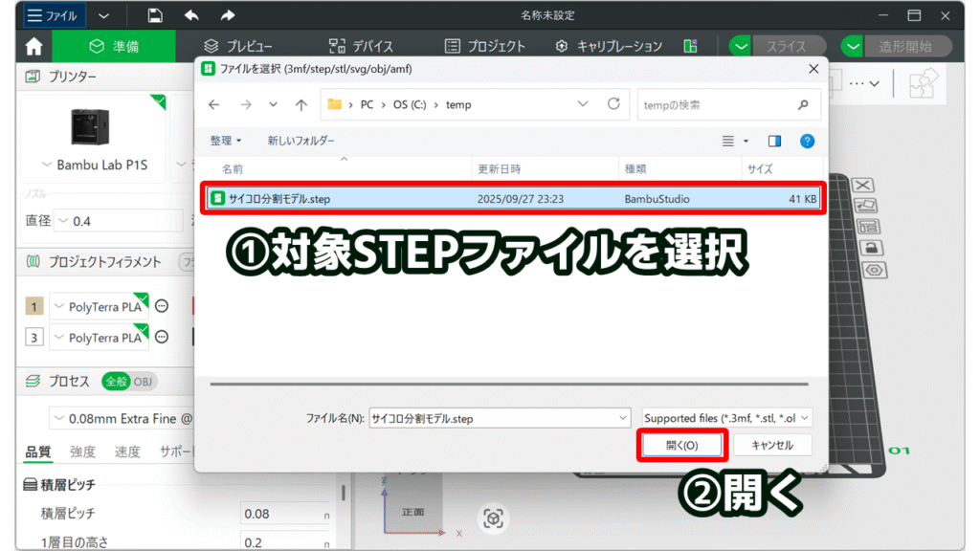Switch the process toggle to OBJ
This screenshot has height=551, width=980.
(143, 381)
